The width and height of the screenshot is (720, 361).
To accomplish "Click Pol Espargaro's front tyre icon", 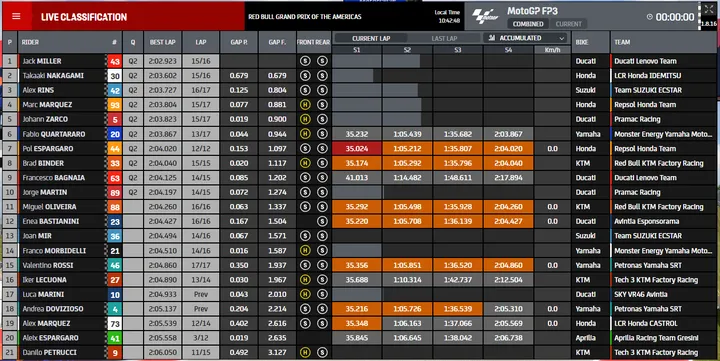I will [305, 148].
